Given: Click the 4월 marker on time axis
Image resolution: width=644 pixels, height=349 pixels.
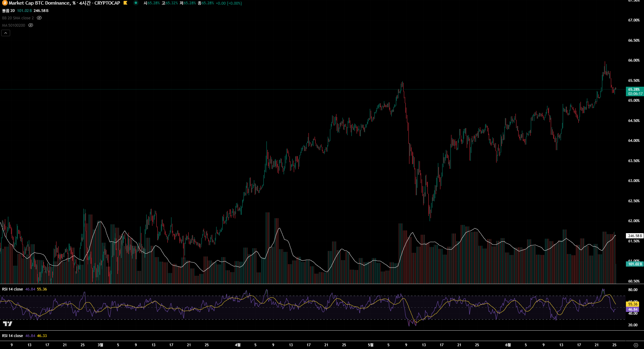Looking at the screenshot, I should [238, 345].
